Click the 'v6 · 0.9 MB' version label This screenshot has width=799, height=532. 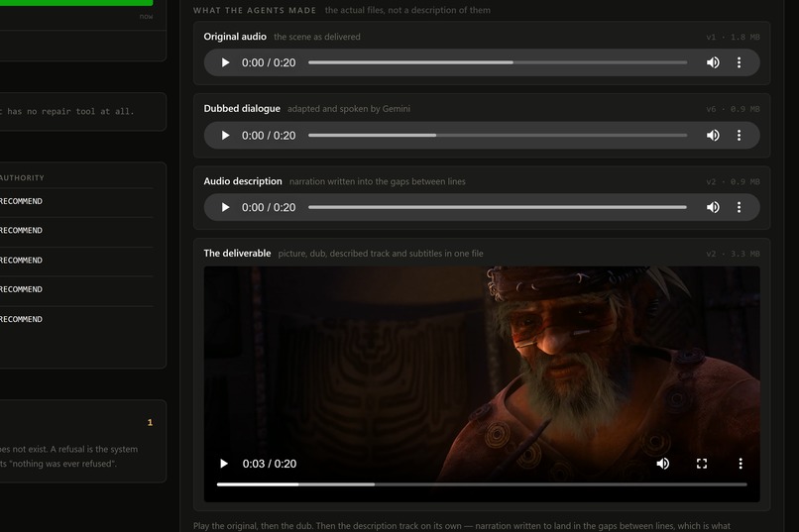point(733,109)
